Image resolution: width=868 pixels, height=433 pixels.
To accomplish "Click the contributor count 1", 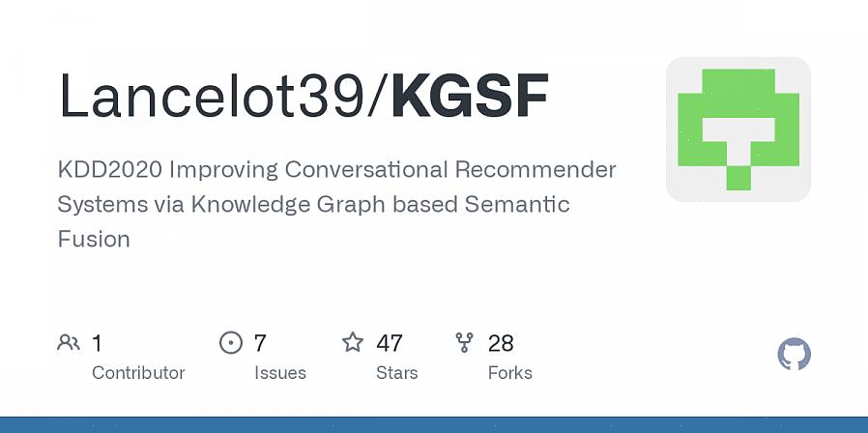I will (97, 342).
